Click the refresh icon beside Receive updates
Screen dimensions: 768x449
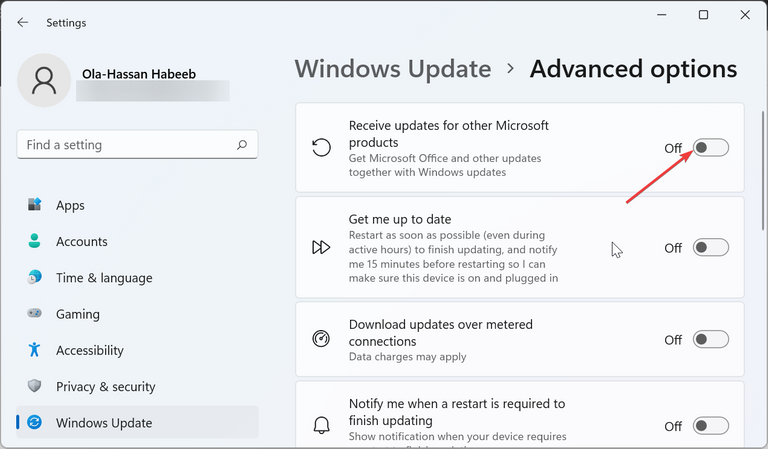(321, 147)
